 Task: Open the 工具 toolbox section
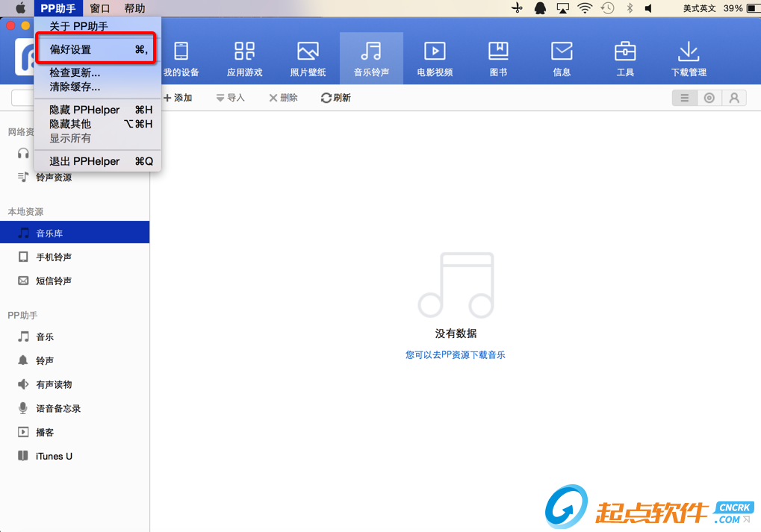coord(625,59)
